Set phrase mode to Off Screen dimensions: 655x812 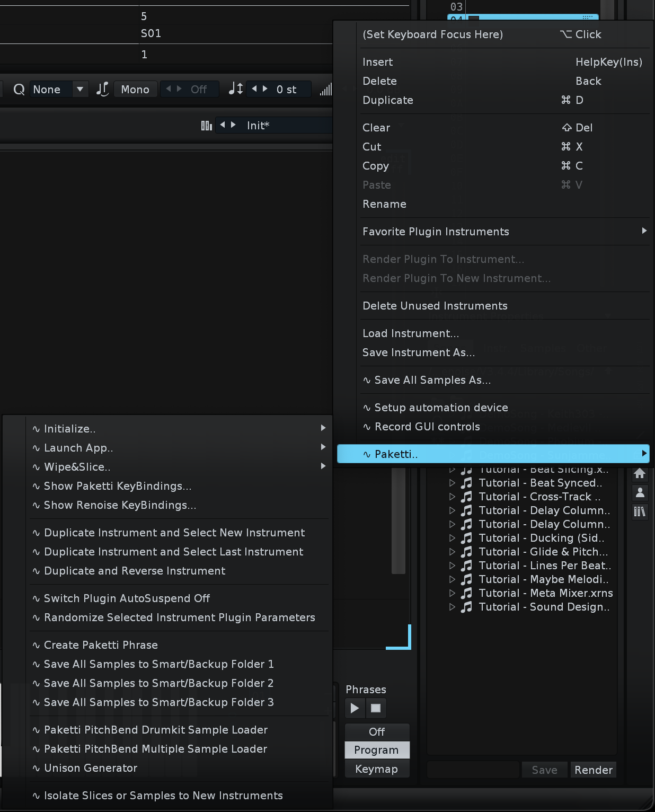tap(377, 732)
